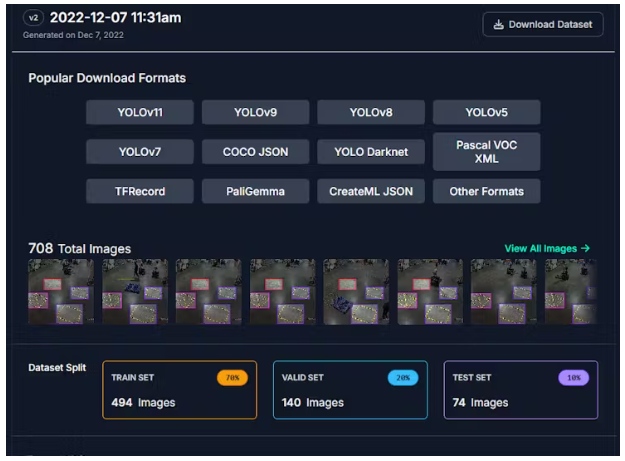
Task: Pick the PaliGemma format button
Action: (255, 191)
